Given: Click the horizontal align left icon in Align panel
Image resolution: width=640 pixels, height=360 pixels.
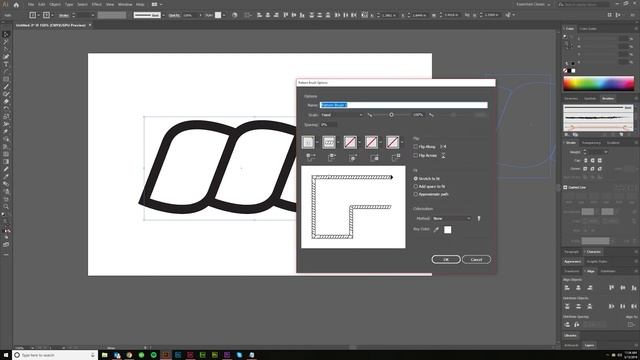Looking at the screenshot, I should click(x=567, y=288).
